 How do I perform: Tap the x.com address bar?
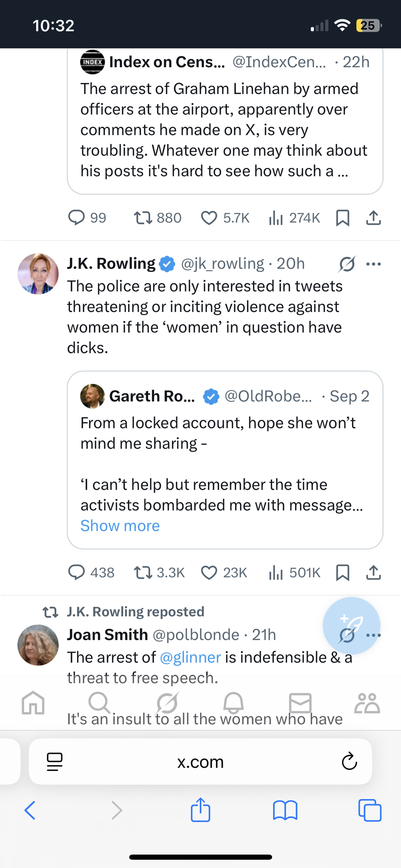pyautogui.click(x=200, y=762)
